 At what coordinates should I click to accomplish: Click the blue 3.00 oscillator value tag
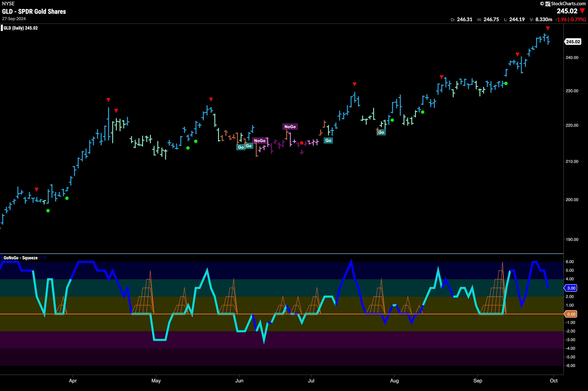click(x=571, y=288)
